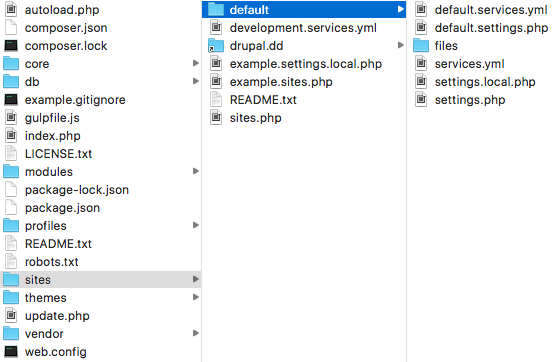Expand the themes folder arrow
This screenshot has height=362, width=559.
tap(196, 297)
